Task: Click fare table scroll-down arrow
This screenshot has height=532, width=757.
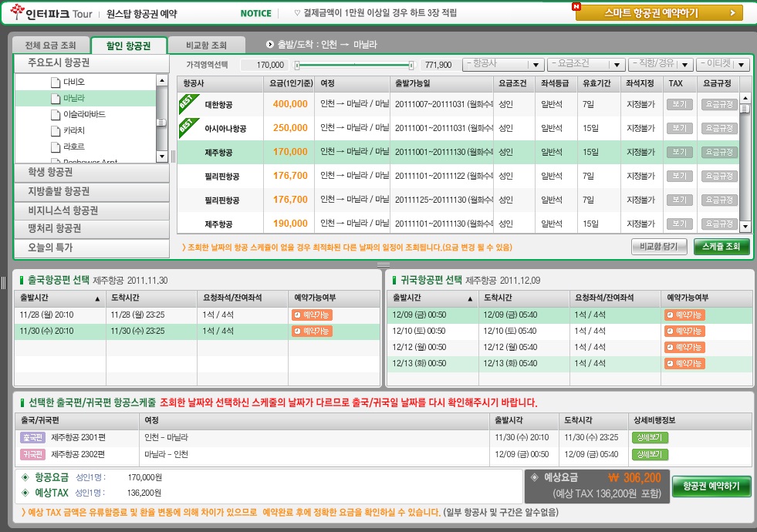Action: [x=745, y=226]
